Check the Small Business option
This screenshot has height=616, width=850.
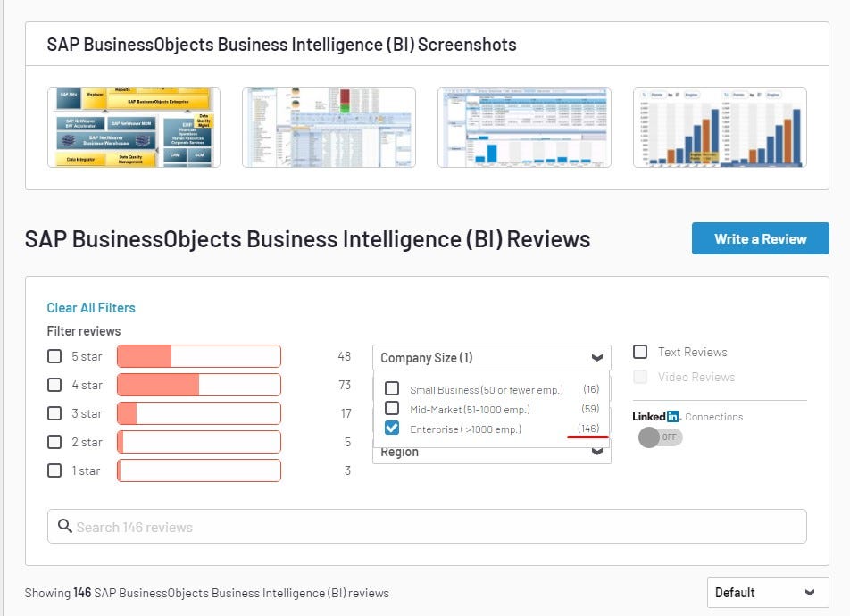(392, 389)
